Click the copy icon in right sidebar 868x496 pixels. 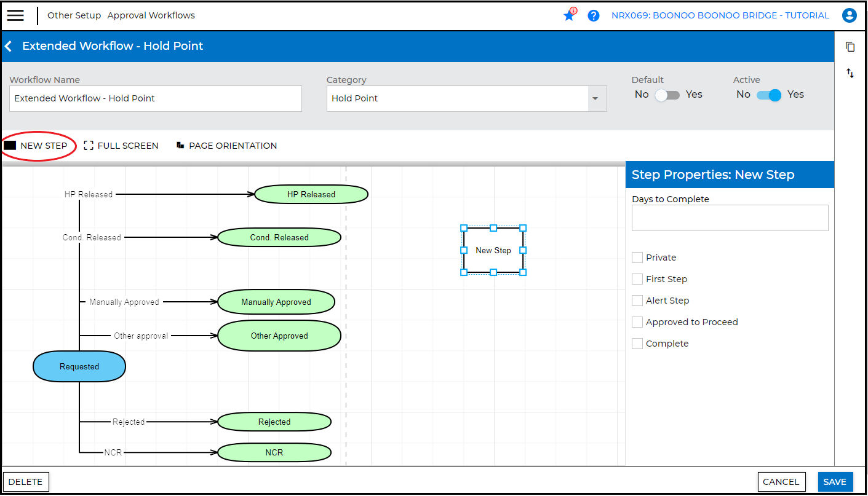click(x=850, y=47)
